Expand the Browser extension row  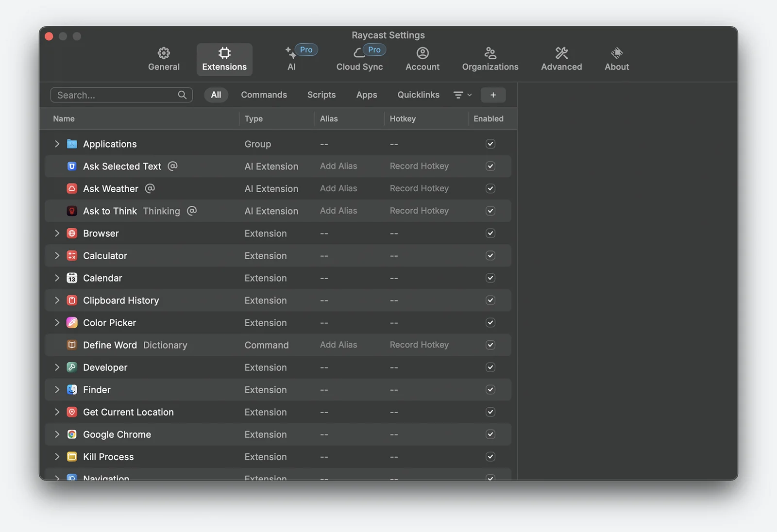click(57, 233)
